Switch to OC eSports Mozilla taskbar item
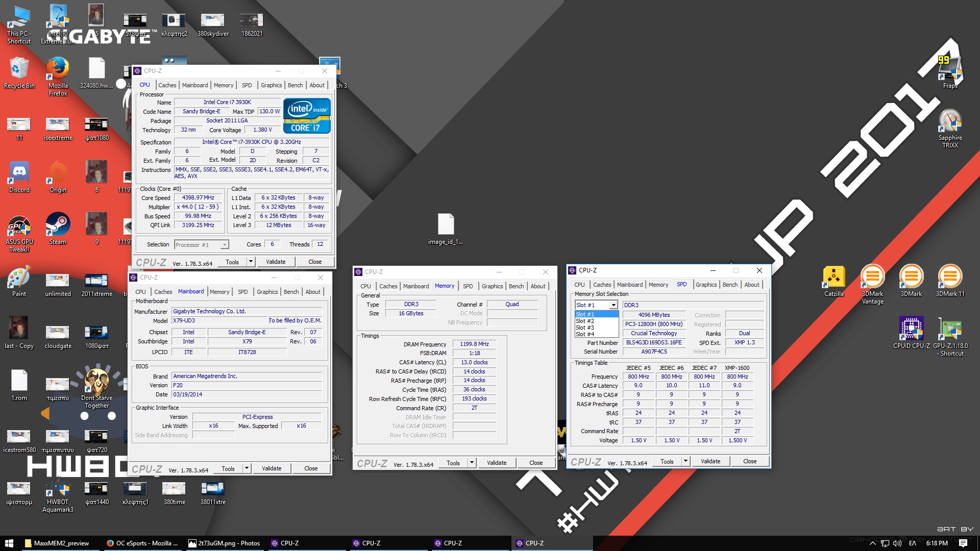The image size is (980, 551). 142,543
